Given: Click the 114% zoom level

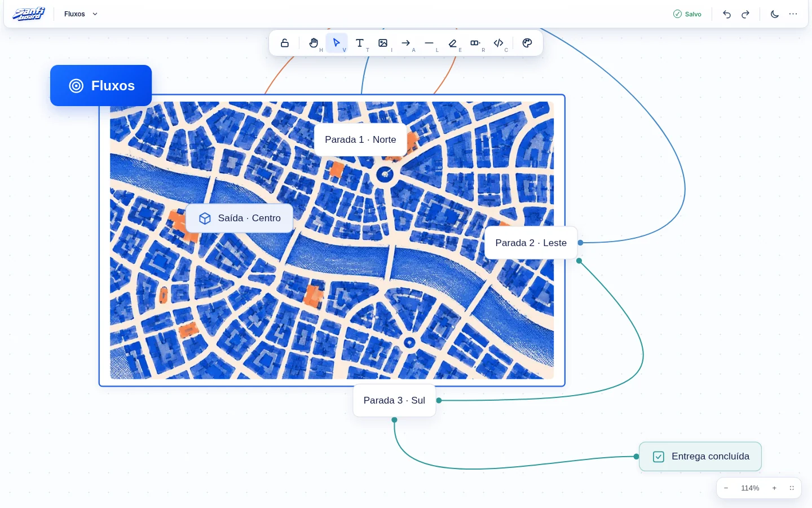Looking at the screenshot, I should (x=750, y=488).
